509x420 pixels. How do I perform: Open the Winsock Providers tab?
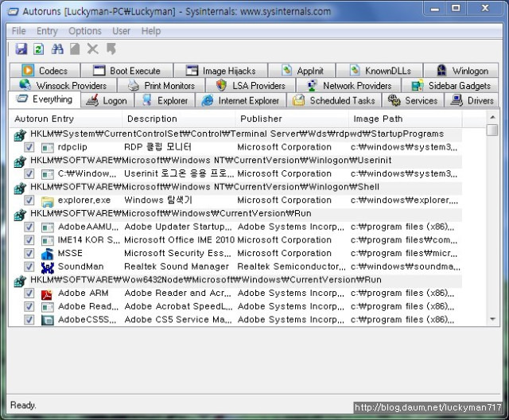tap(64, 86)
